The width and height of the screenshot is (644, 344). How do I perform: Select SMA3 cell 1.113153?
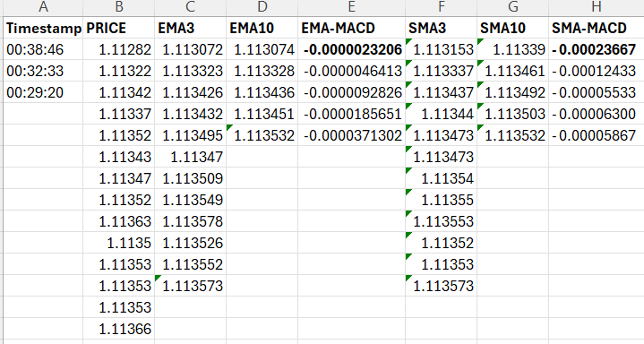pos(441,49)
